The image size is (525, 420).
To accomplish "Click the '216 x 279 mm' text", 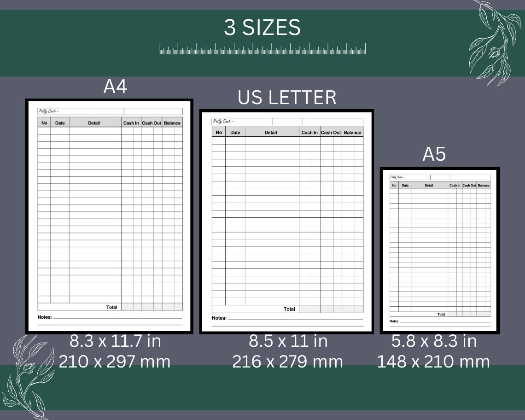I will click(288, 362).
